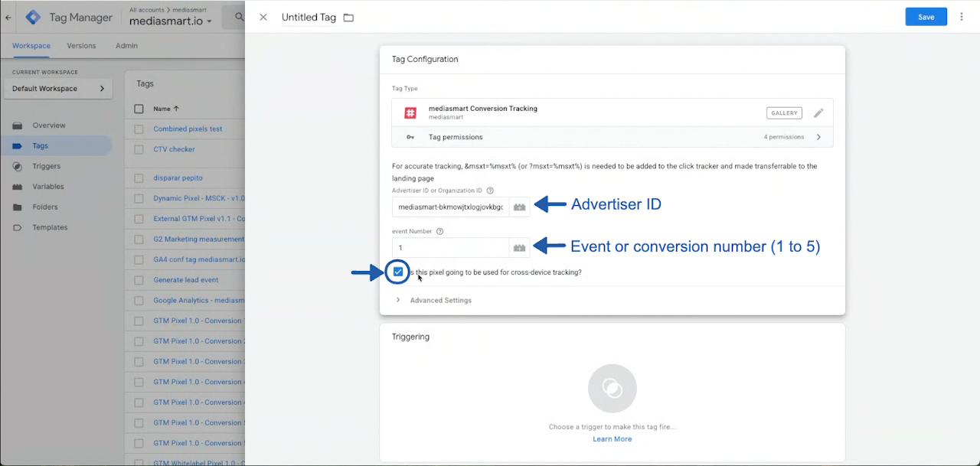This screenshot has height=466, width=980.
Task: Uncheck the cross-device tracking checkbox
Action: click(x=398, y=272)
